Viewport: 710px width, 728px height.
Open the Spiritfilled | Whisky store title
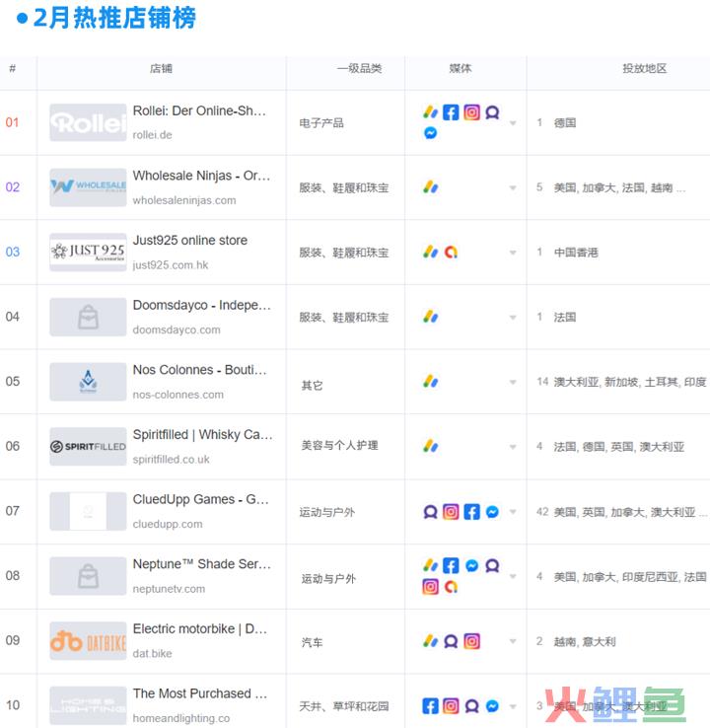(202, 435)
